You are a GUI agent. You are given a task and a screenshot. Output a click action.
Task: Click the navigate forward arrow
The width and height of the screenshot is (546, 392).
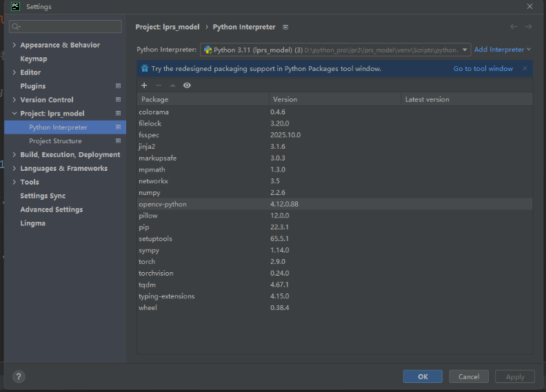[528, 27]
